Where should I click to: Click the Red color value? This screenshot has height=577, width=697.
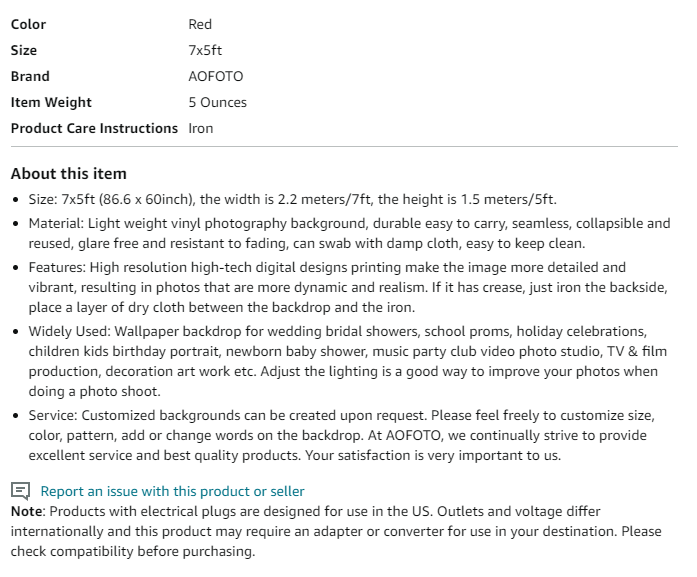(x=200, y=24)
